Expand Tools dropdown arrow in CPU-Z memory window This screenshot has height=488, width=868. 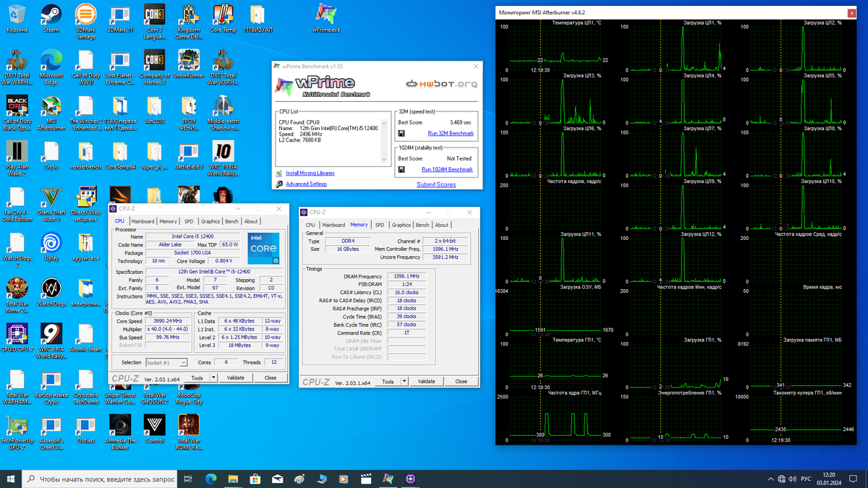tap(404, 381)
